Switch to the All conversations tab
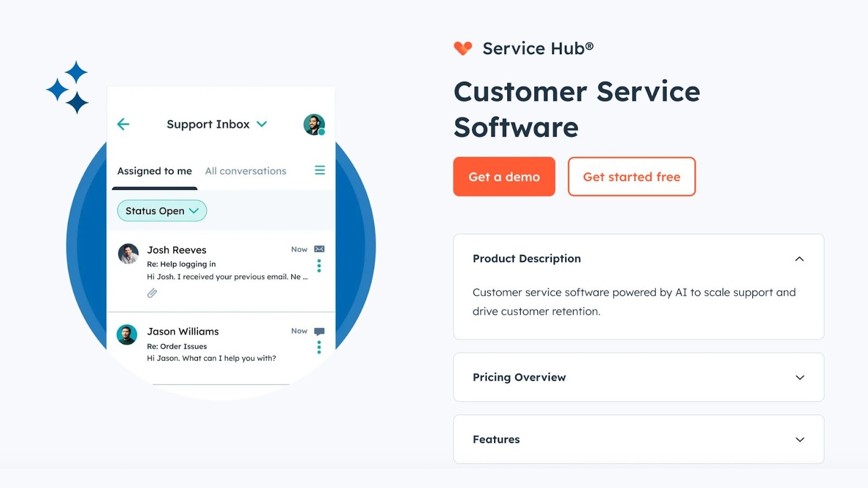The width and height of the screenshot is (868, 488). (x=245, y=171)
